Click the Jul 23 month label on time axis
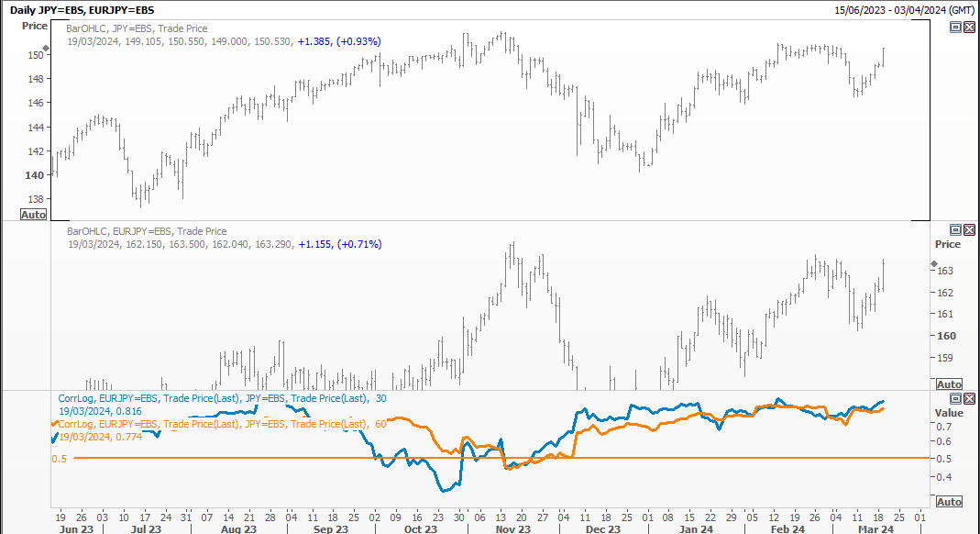Viewport: 980px width, 534px height. (x=146, y=529)
